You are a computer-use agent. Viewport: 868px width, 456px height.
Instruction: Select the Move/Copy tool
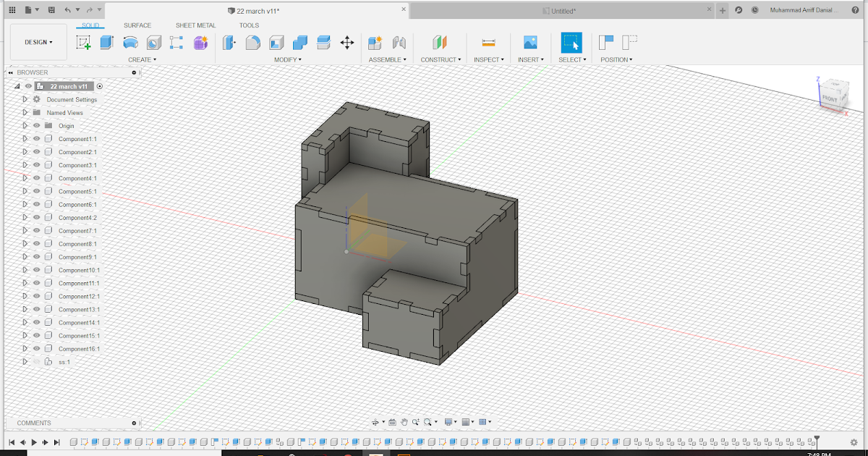click(x=347, y=42)
